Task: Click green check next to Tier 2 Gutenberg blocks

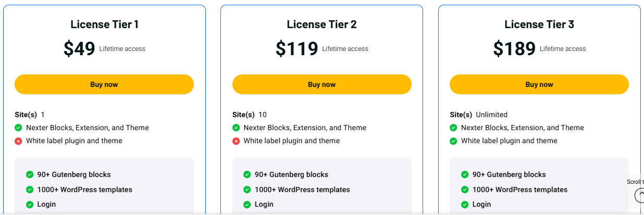Action: tap(247, 175)
